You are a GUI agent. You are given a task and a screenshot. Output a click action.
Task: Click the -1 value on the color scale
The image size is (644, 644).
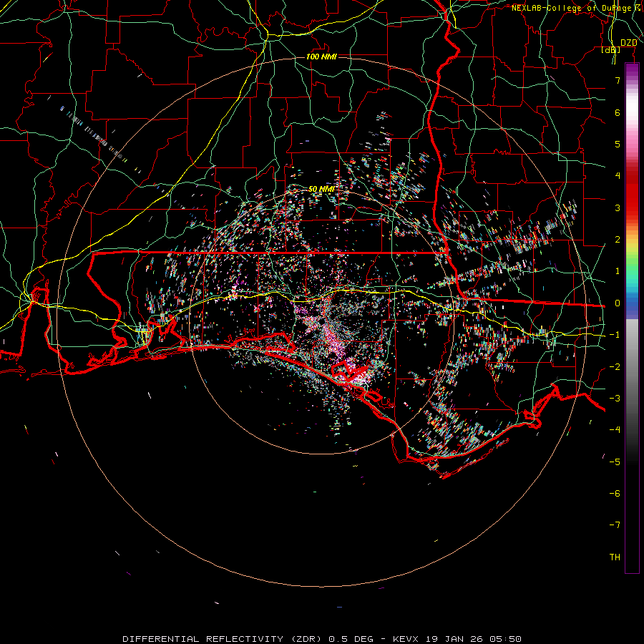[x=615, y=335]
